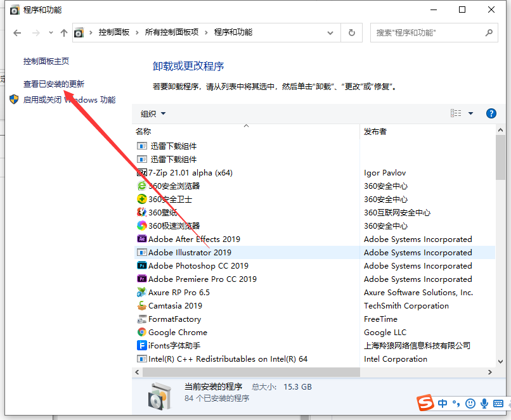The width and height of the screenshot is (511, 420).
Task: Select Adobe Illustrator 2019 icon
Action: 142,252
